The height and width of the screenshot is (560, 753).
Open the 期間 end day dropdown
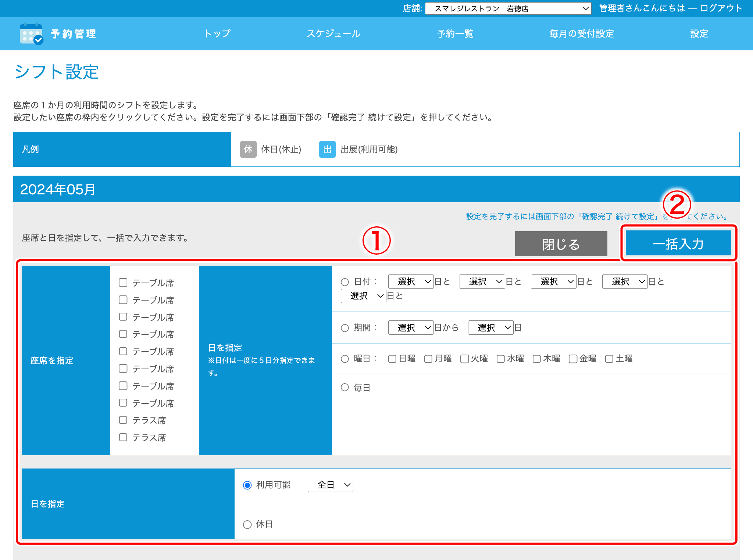coord(491,328)
